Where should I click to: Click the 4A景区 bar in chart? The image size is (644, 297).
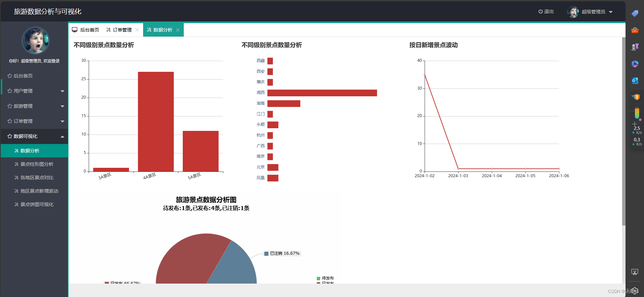pos(156,121)
